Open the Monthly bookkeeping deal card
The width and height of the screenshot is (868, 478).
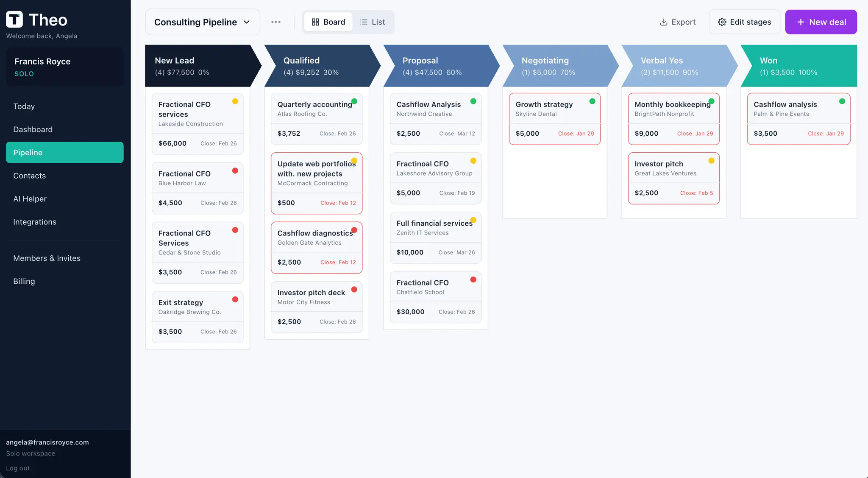tap(674, 119)
